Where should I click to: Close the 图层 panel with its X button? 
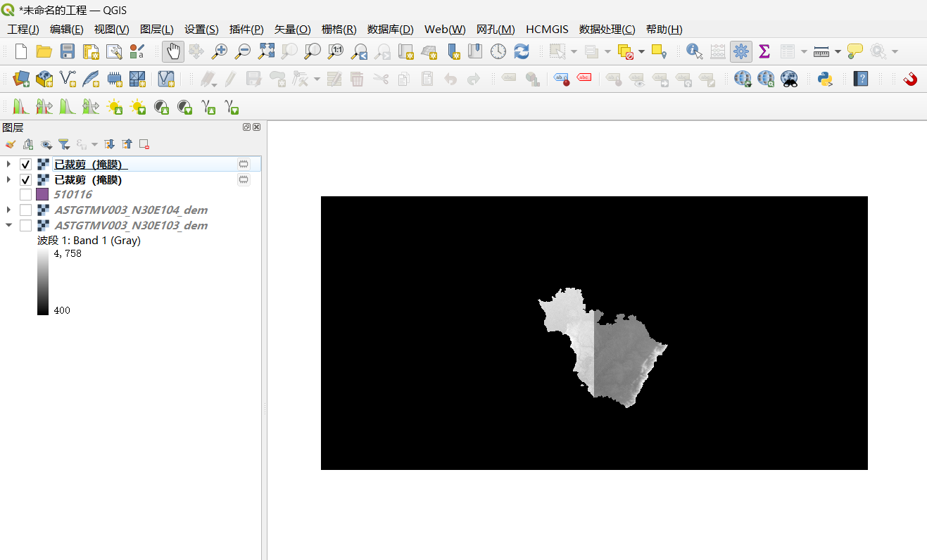[256, 127]
